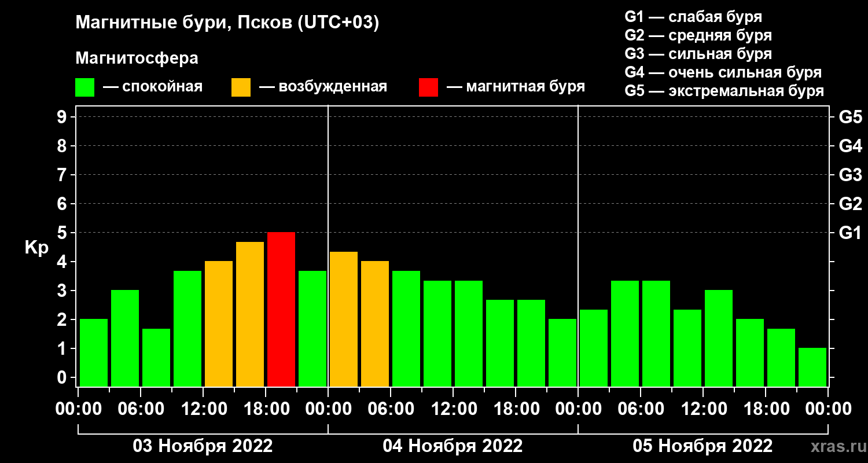Click the '18:00' time label above 03 Ноября
Image resolution: width=868 pixels, height=463 pixels.
(266, 409)
